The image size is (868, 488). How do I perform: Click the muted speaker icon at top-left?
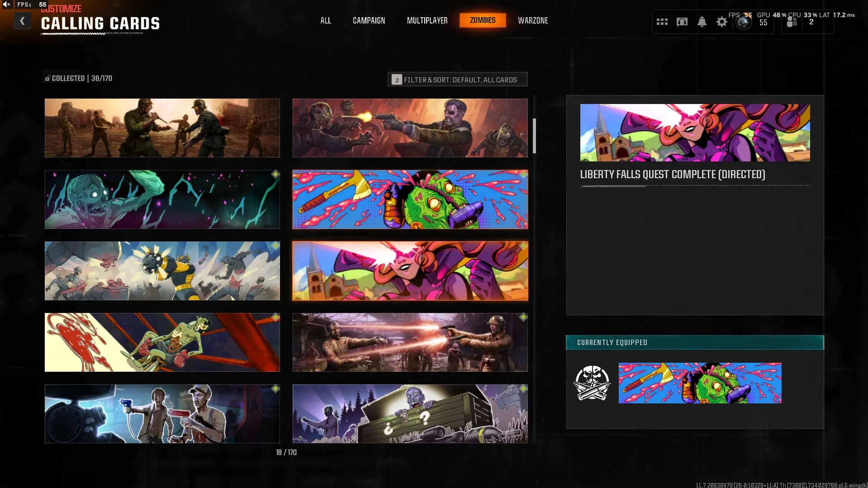pos(6,5)
